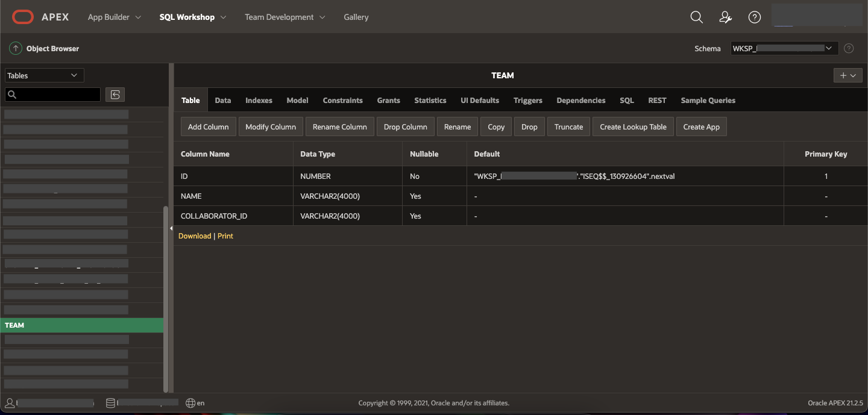Click the Download link
The image size is (868, 415).
[x=195, y=236]
